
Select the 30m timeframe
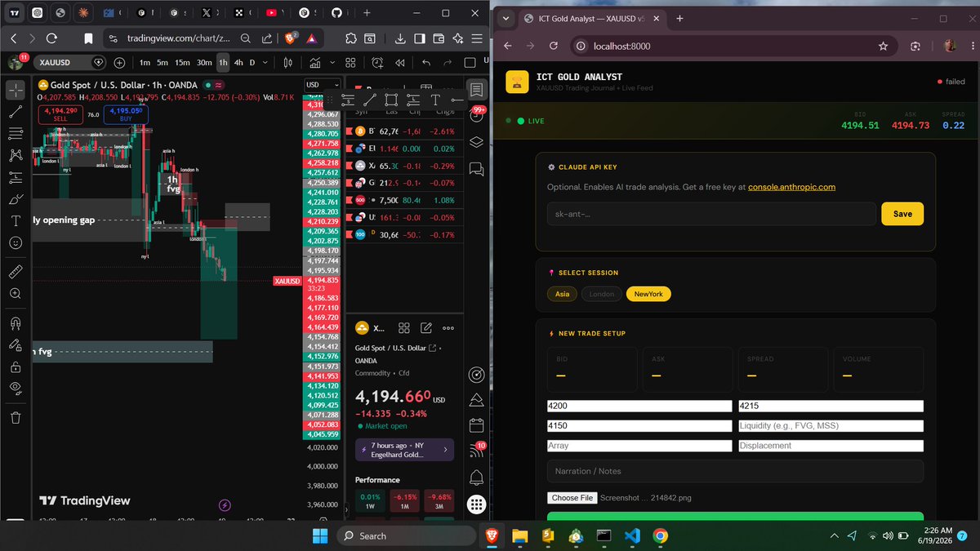(x=204, y=62)
